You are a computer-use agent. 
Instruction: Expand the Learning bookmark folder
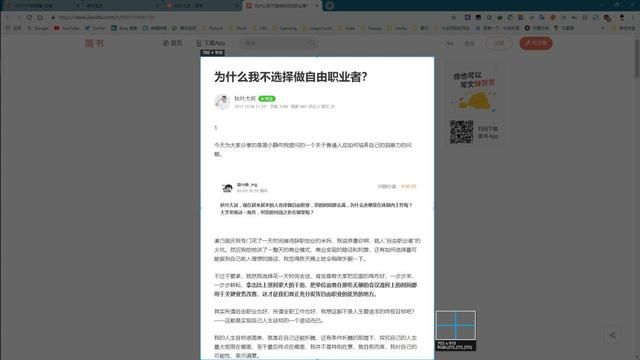[x=285, y=28]
